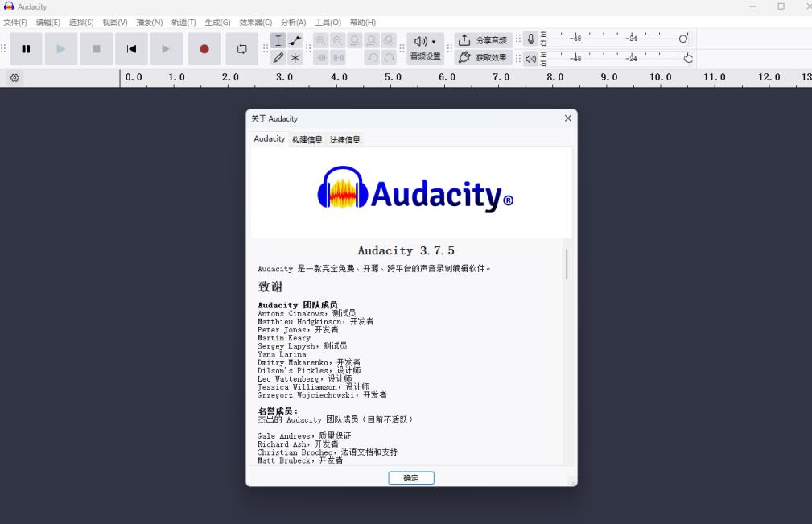Open timeline options gear icon
The height and width of the screenshot is (524, 812).
14,78
